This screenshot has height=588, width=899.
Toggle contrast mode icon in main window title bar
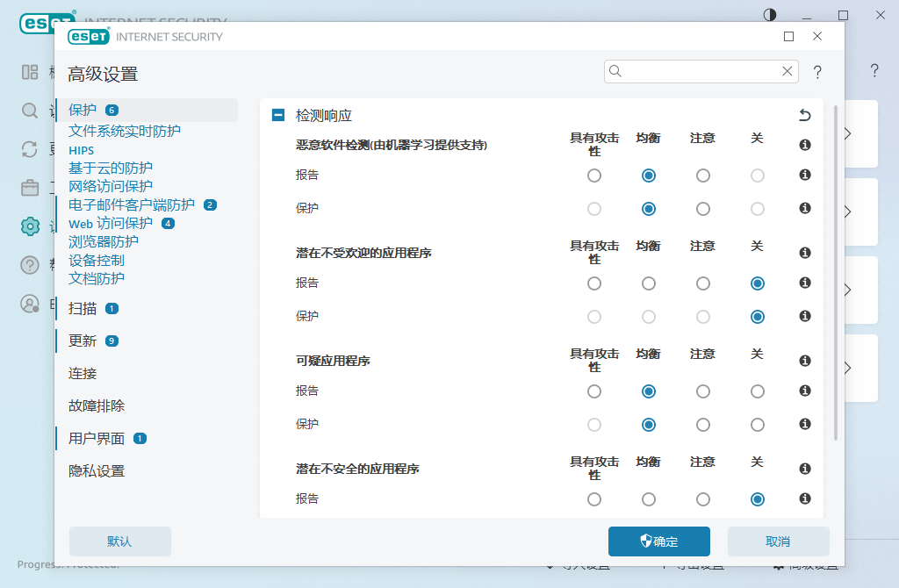click(770, 15)
